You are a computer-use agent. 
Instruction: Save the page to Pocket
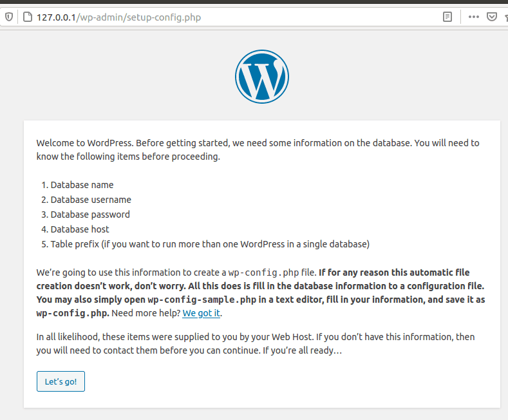pyautogui.click(x=491, y=17)
